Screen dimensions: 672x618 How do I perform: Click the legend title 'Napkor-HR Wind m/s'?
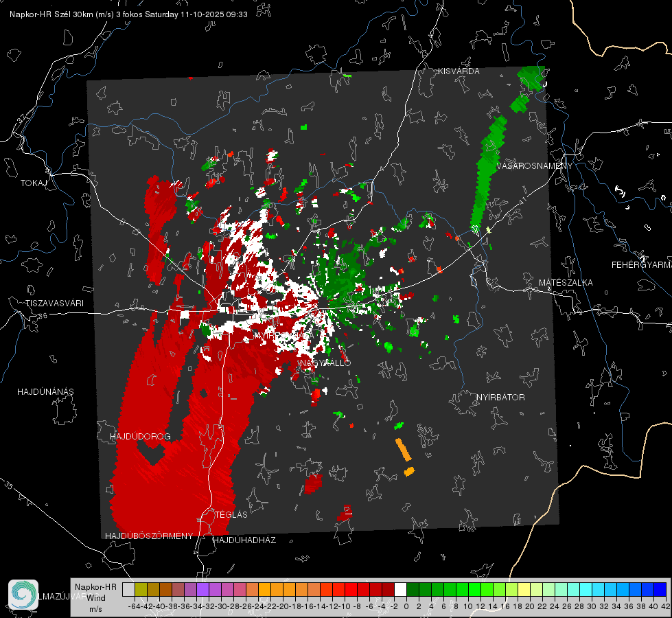95,597
